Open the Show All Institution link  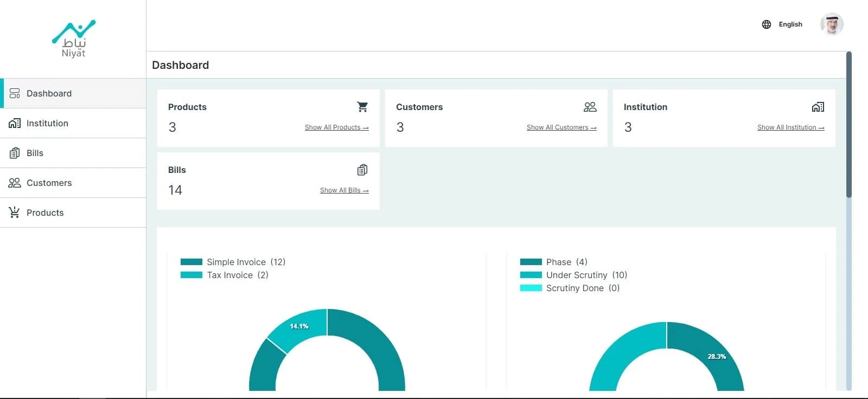(791, 127)
